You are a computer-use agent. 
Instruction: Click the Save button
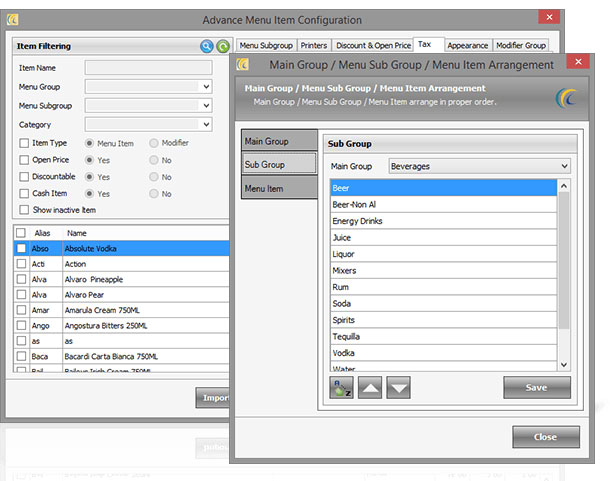pos(537,387)
